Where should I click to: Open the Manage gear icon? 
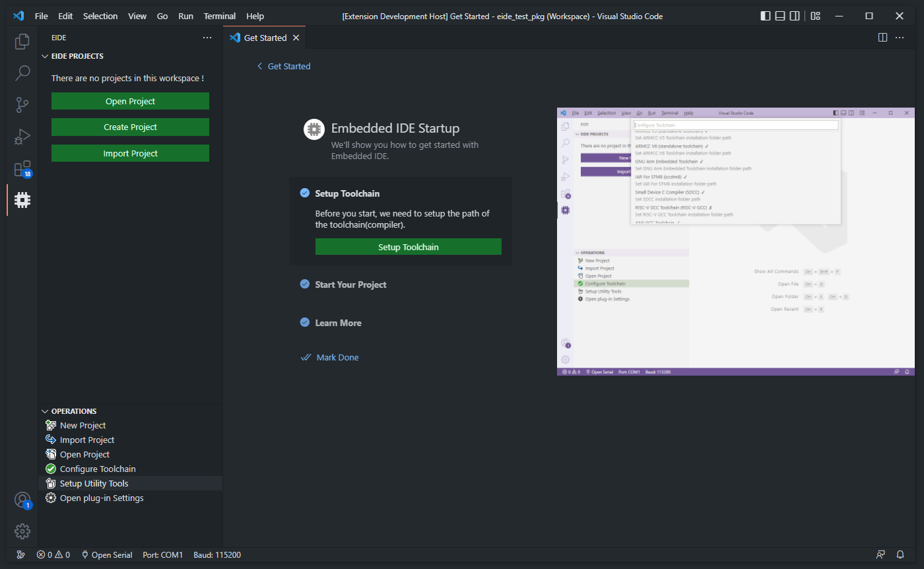point(22,531)
